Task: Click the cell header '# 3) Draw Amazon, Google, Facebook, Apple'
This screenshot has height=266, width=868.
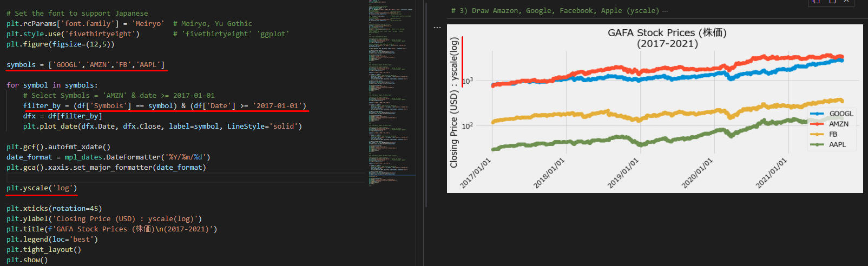Action: (x=555, y=11)
